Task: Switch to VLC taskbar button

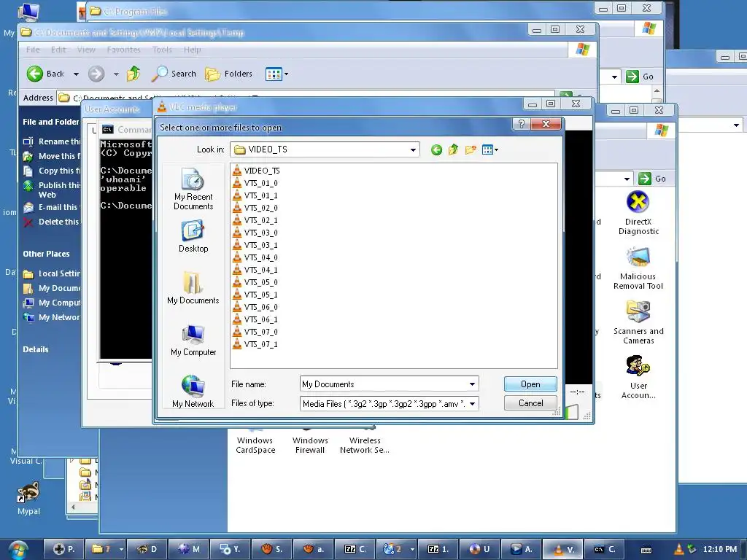Action: click(562, 549)
